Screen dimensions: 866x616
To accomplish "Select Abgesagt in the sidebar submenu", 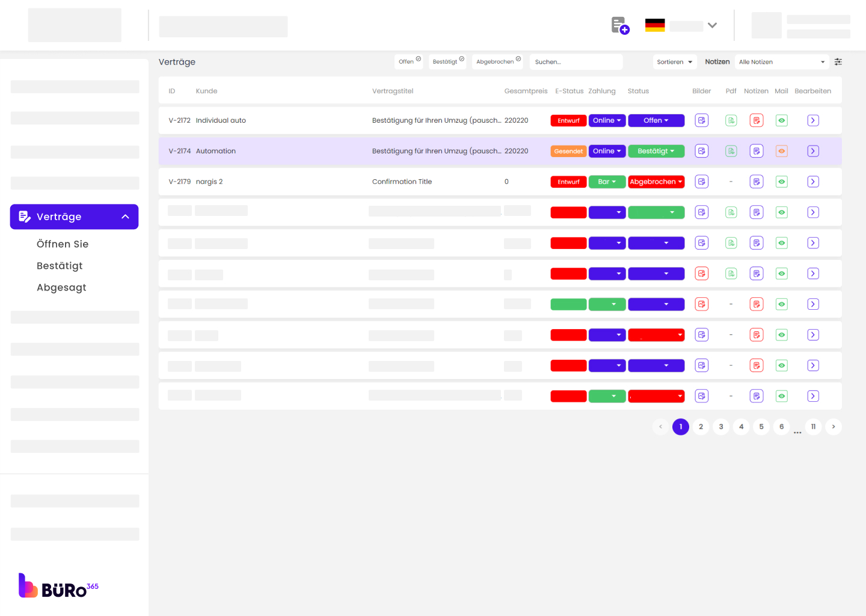I will 61,288.
